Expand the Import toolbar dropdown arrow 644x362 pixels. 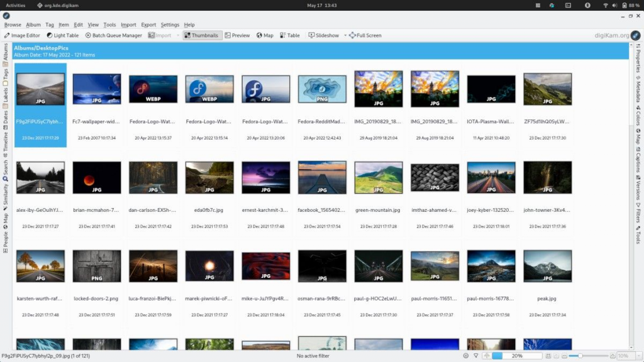coord(178,35)
